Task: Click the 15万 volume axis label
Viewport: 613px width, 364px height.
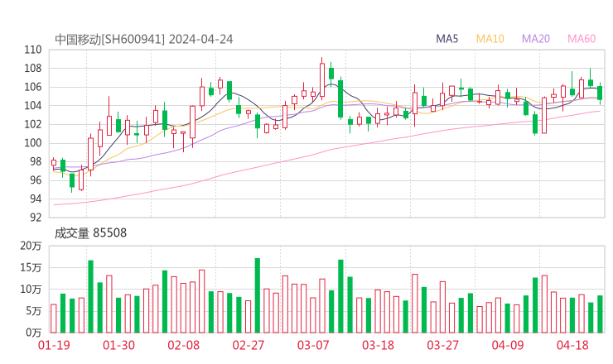Action: [x=31, y=267]
